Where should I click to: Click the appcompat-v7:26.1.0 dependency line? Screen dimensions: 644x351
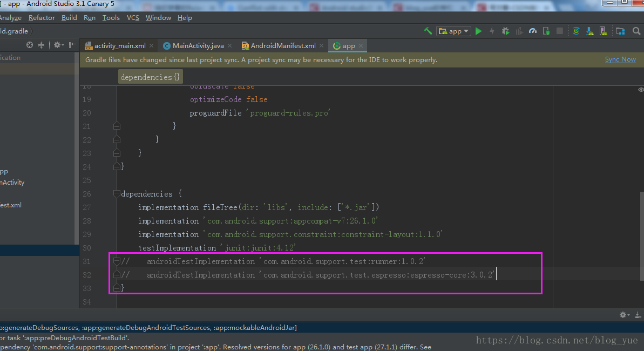pyautogui.click(x=257, y=221)
